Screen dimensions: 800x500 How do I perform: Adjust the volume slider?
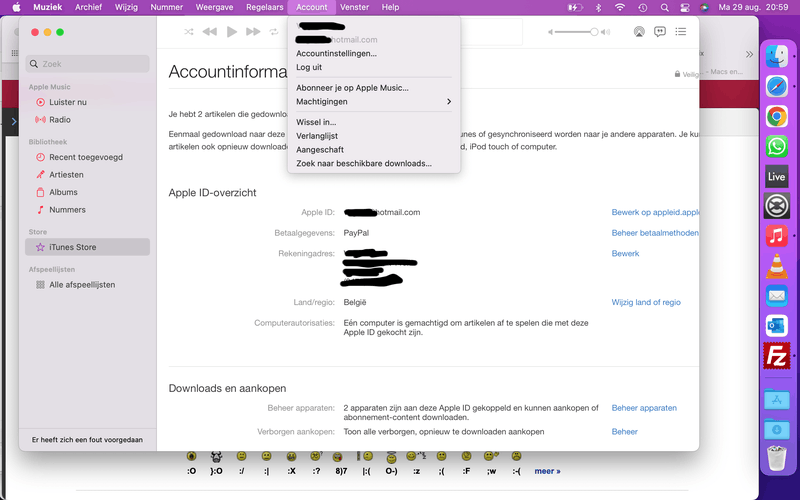click(x=577, y=32)
